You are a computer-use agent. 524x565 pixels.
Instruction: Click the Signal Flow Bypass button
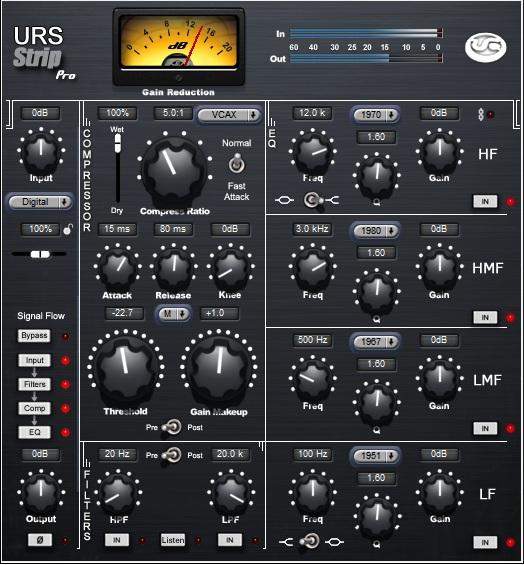pyautogui.click(x=34, y=336)
